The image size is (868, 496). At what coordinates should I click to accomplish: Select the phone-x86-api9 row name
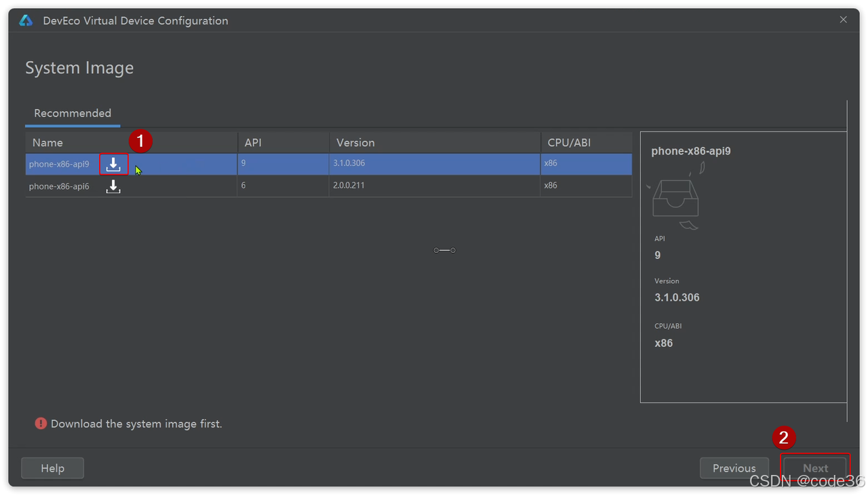coord(59,164)
